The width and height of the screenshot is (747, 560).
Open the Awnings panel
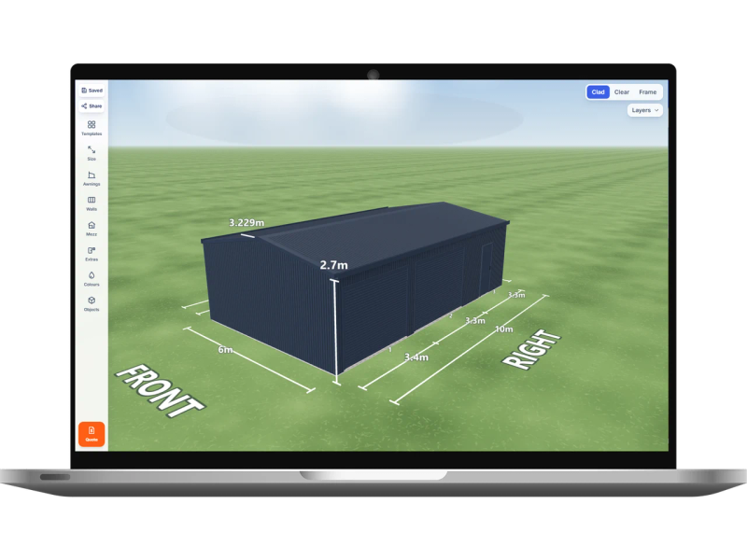[x=92, y=178]
